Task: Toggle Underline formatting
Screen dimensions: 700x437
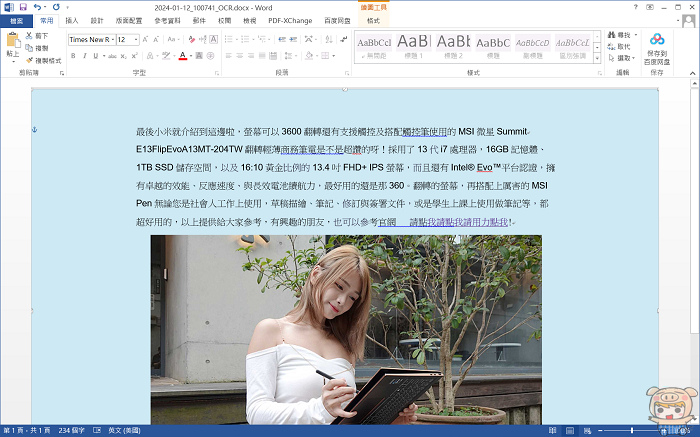Action: tap(96, 56)
